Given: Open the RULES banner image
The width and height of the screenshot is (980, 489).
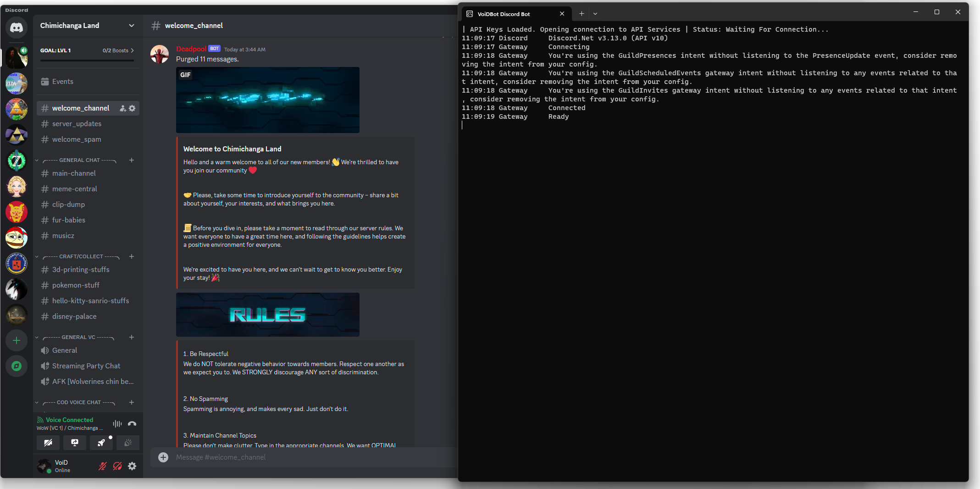Looking at the screenshot, I should 268,315.
